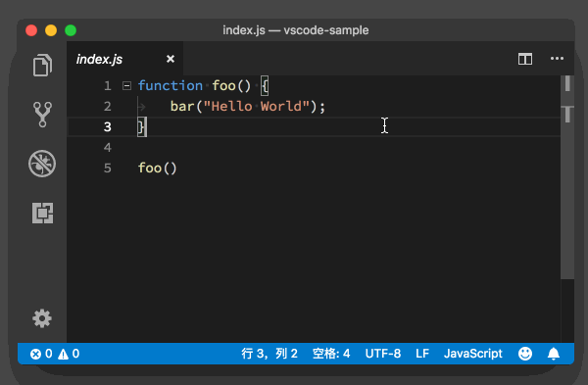This screenshot has height=385, width=588.
Task: Open the Explorer files view
Action: pyautogui.click(x=42, y=66)
